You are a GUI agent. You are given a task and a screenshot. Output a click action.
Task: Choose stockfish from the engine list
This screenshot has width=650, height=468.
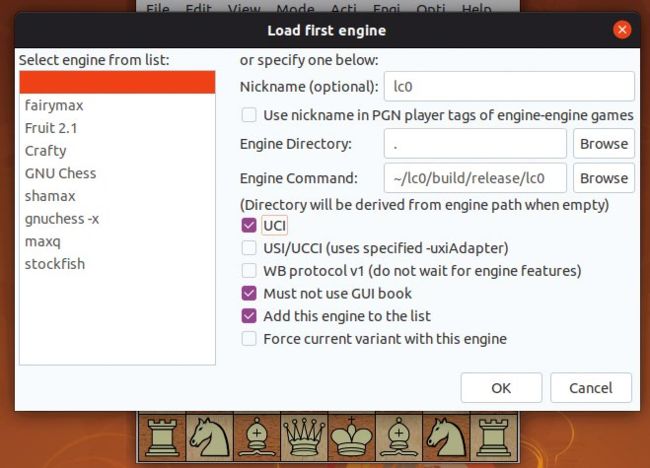click(55, 264)
